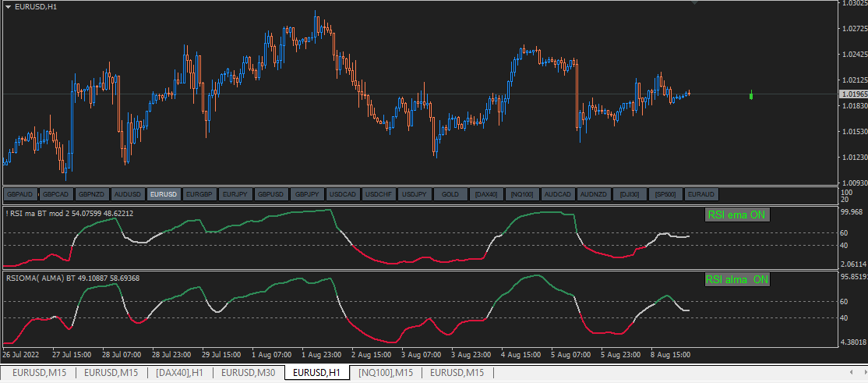
Task: Switch chart symbol to [SP500]
Action: (x=666, y=194)
